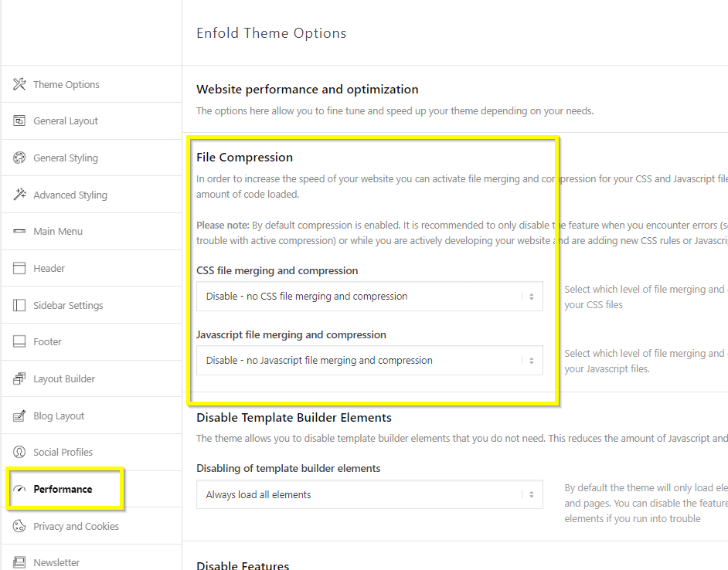The image size is (728, 570).
Task: Go to Blog Layout settings
Action: click(91, 416)
